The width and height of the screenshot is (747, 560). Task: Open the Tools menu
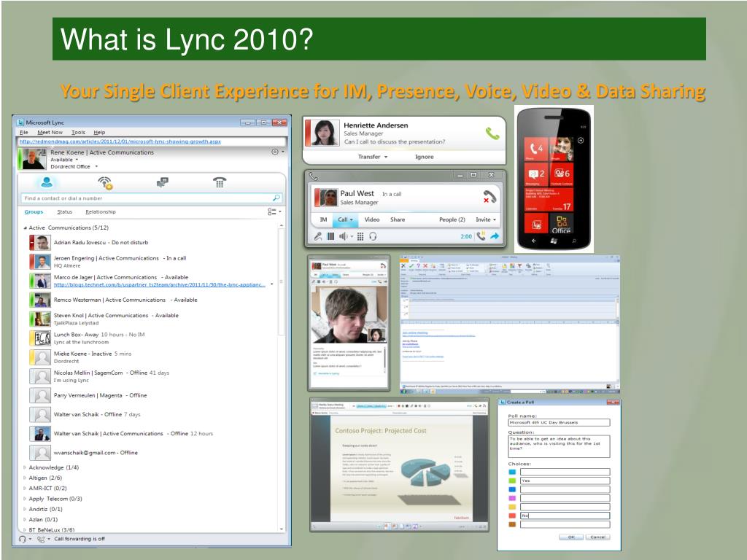(78, 133)
